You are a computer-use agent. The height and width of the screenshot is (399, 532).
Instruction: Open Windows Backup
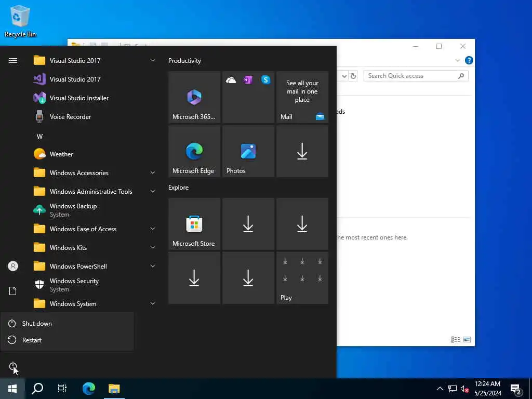pos(73,210)
